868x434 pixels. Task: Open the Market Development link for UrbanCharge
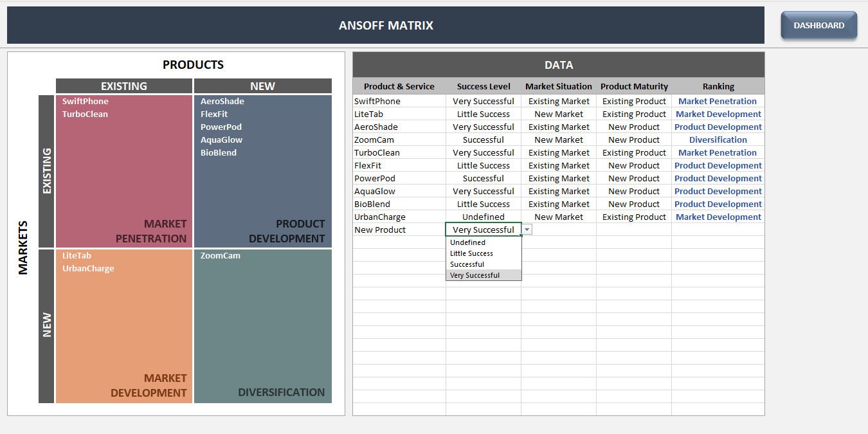(718, 217)
